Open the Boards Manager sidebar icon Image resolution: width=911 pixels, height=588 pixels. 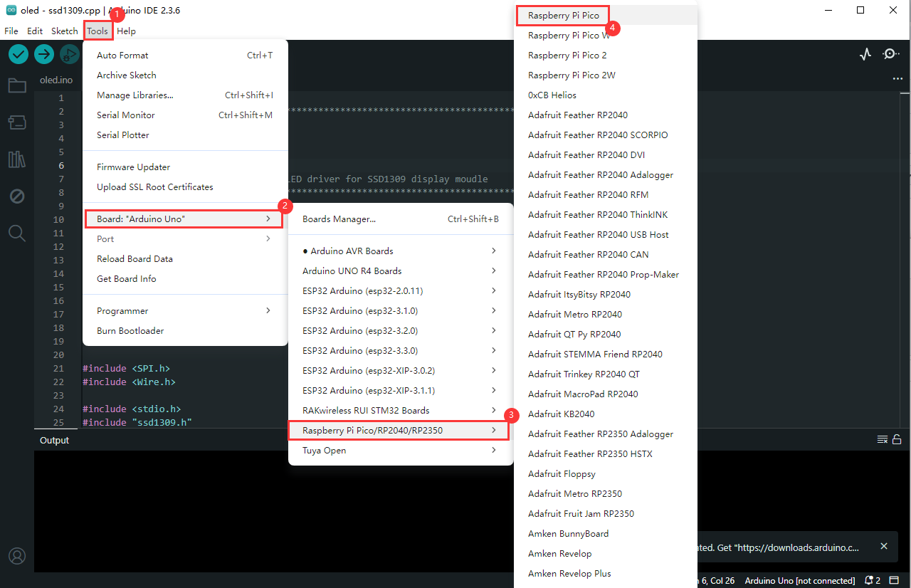click(17, 122)
